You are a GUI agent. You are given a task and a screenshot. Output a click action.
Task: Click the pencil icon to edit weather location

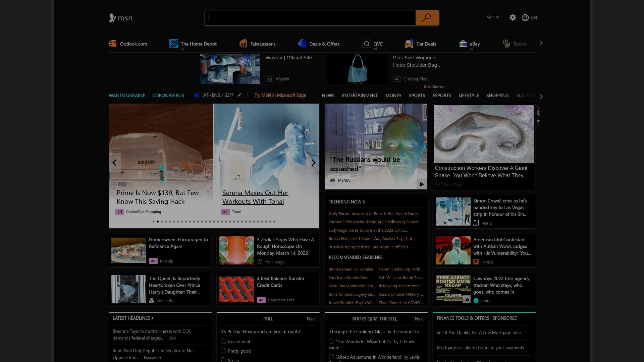pos(239,95)
